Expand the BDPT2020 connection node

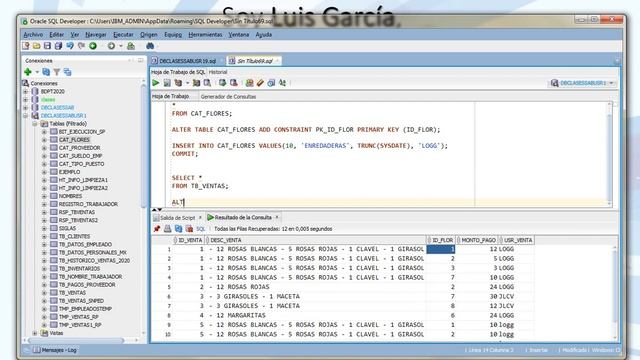coord(26,91)
